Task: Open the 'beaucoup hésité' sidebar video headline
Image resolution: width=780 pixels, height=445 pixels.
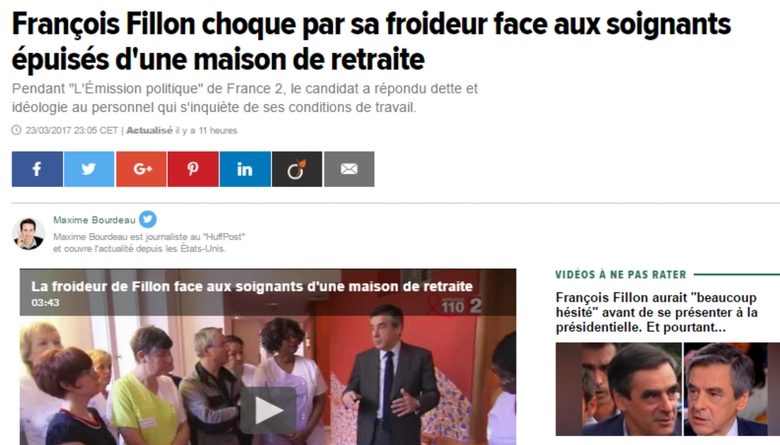Action: [657, 312]
